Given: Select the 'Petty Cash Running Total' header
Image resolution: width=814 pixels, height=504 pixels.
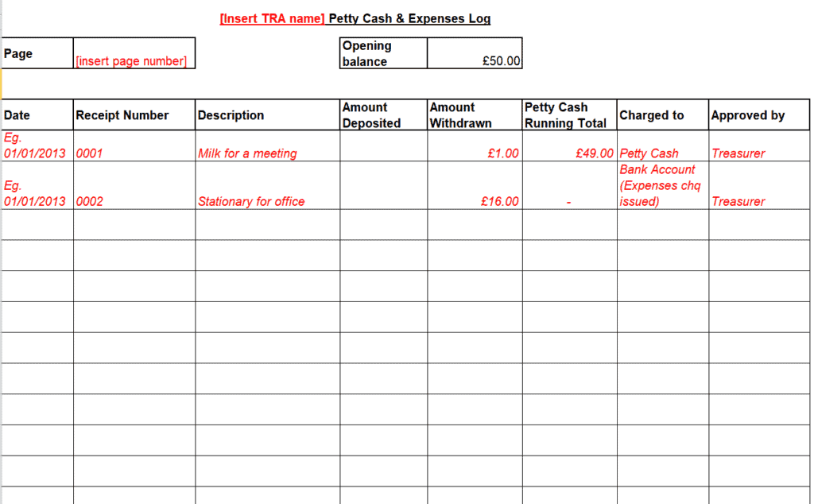Looking at the screenshot, I should [569, 114].
